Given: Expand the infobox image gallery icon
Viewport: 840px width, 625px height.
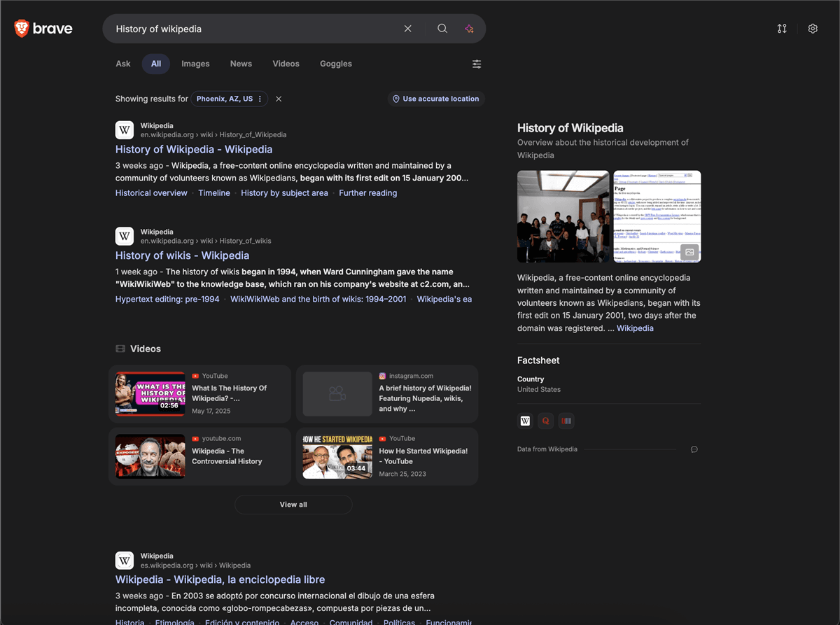Looking at the screenshot, I should coord(689,252).
